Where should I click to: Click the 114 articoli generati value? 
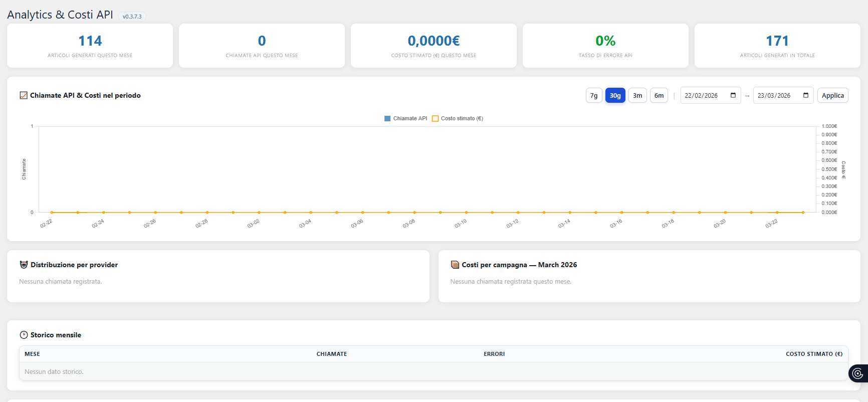pos(90,41)
